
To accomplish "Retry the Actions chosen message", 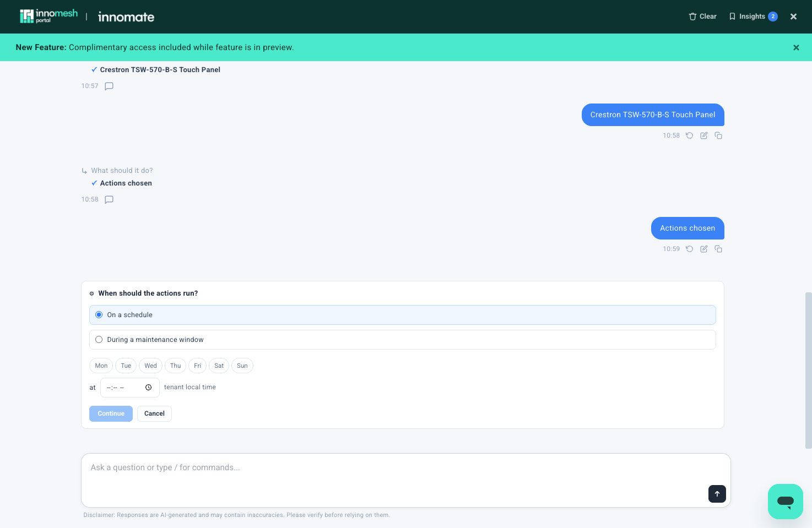I will 689,249.
